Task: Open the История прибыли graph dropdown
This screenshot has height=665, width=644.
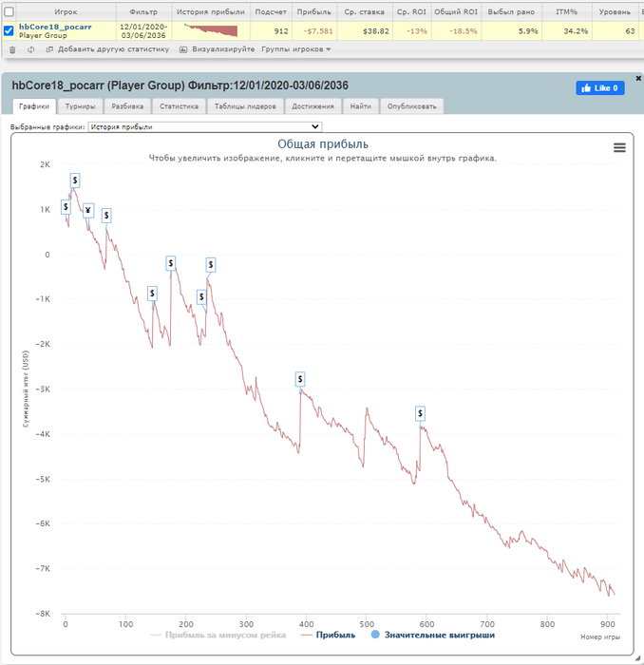Action: 205,126
